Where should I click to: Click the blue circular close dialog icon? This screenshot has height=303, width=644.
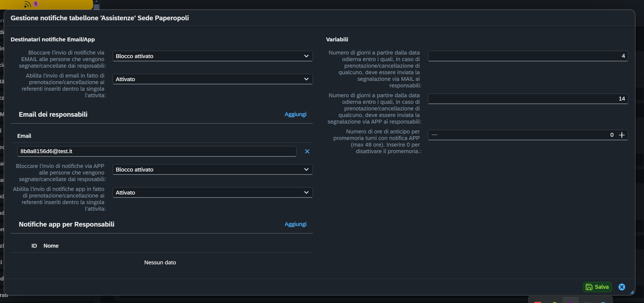click(x=622, y=287)
